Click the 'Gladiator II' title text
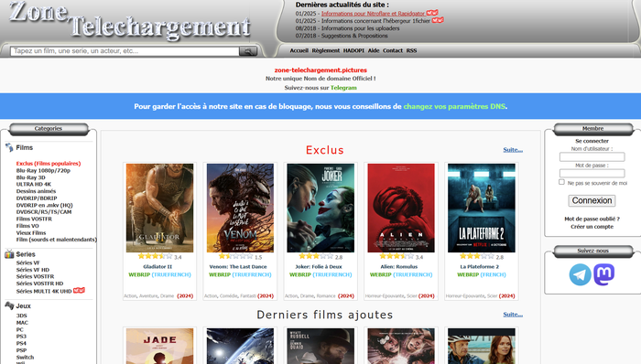Image resolution: width=641 pixels, height=364 pixels. tap(158, 266)
